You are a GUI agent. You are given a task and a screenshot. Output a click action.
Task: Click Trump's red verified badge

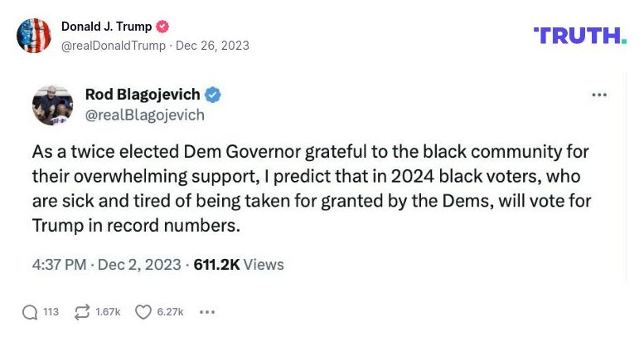point(162,27)
